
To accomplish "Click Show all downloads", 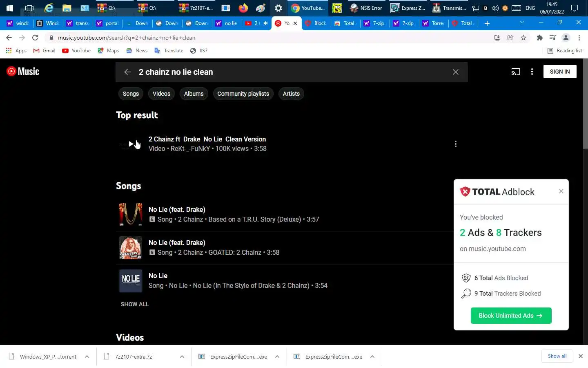I will coord(557,356).
